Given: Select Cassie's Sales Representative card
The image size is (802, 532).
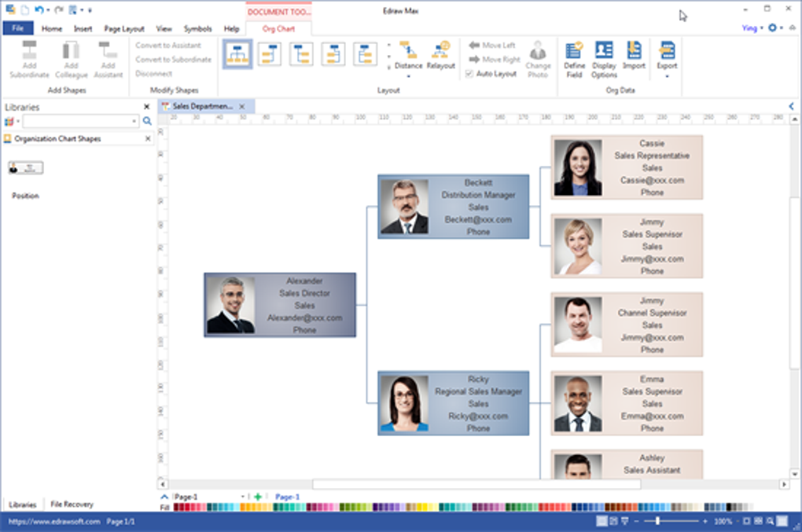Looking at the screenshot, I should [x=627, y=167].
